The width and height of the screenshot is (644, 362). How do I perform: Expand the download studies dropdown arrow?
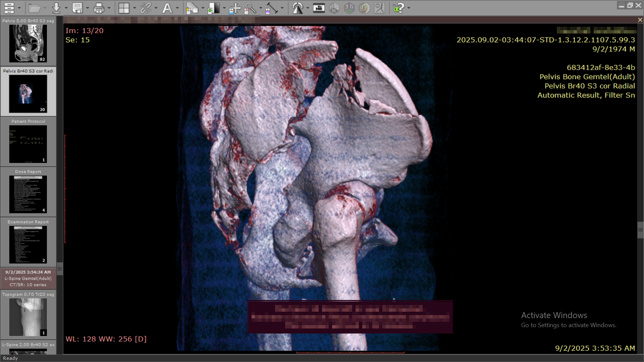point(66,8)
